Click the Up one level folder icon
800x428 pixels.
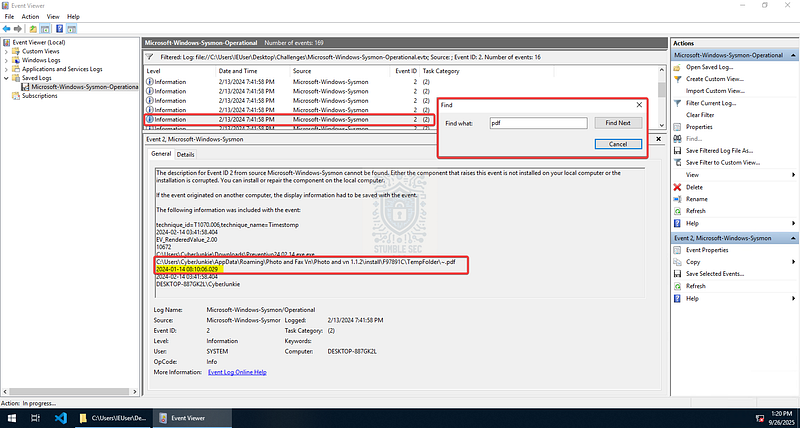pyautogui.click(x=33, y=29)
